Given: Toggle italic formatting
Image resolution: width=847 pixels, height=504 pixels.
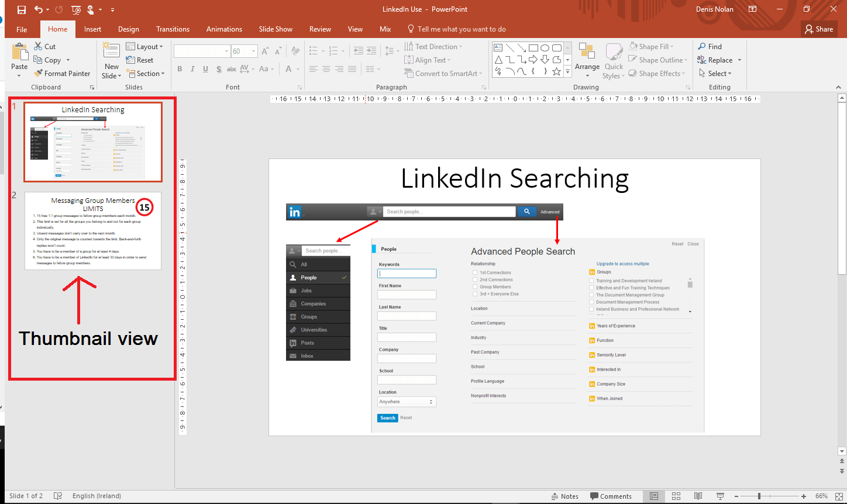Looking at the screenshot, I should (x=192, y=69).
